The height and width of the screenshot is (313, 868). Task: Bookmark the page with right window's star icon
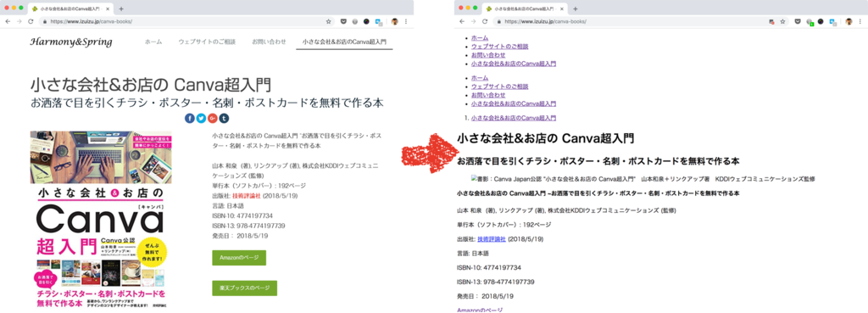pyautogui.click(x=782, y=21)
